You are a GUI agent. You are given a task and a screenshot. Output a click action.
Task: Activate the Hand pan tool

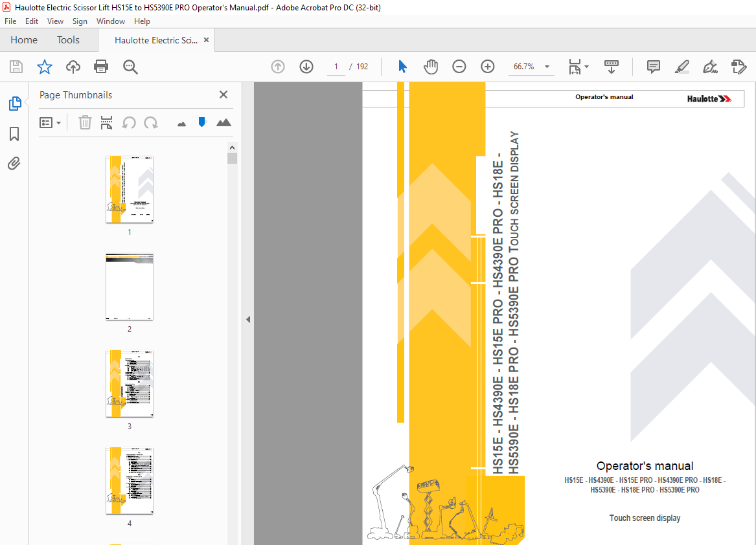431,67
